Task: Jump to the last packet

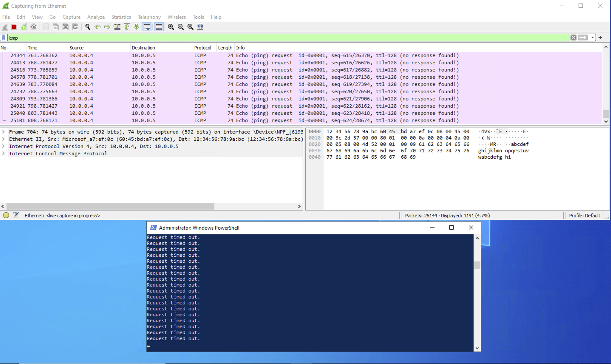Action: point(136,27)
